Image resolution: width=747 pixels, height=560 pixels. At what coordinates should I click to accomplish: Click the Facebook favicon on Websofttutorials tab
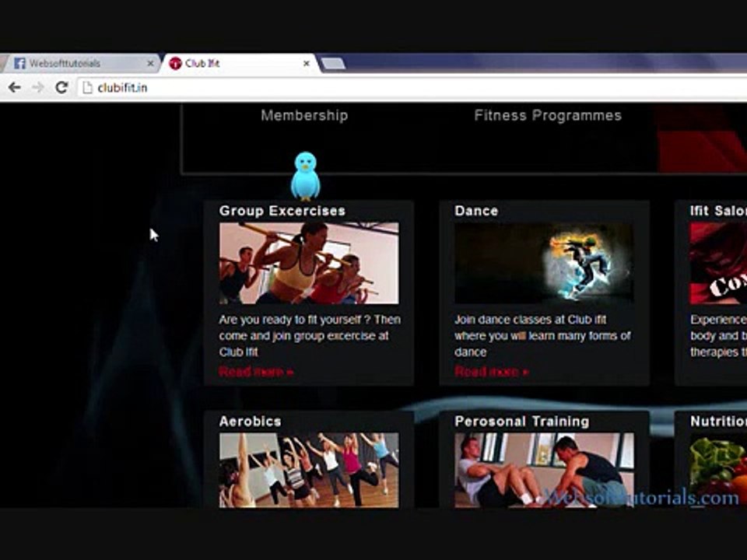[19, 63]
